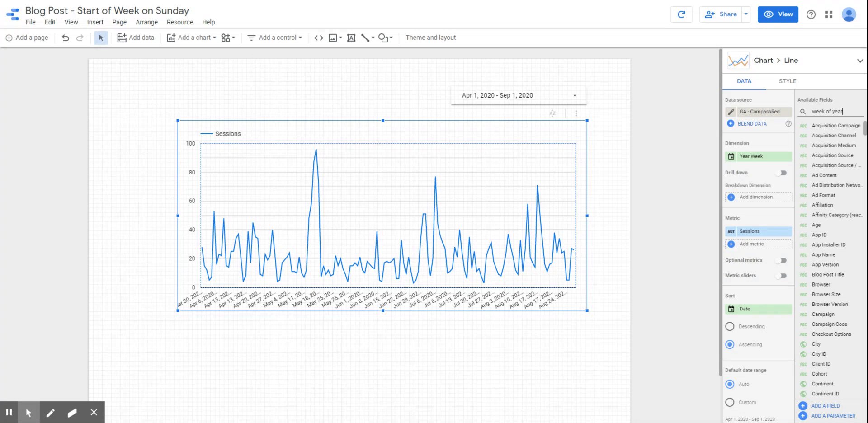This screenshot has width=868, height=423.
Task: Open the date range control dropdown
Action: pyautogui.click(x=575, y=95)
